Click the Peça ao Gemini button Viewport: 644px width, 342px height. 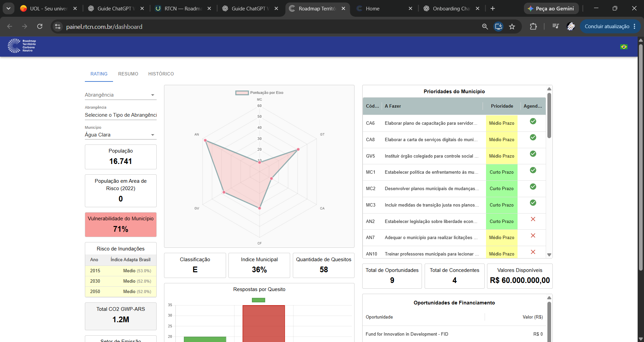pyautogui.click(x=551, y=9)
